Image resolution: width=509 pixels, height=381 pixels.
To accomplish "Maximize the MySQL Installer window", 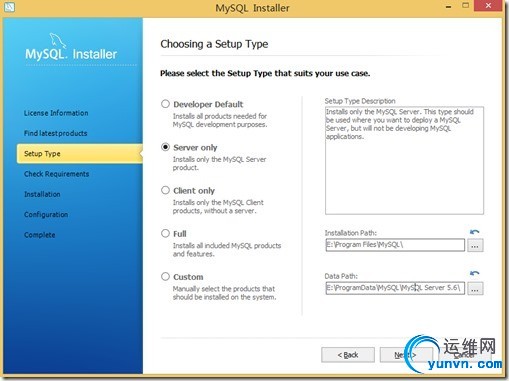I will (x=466, y=6).
